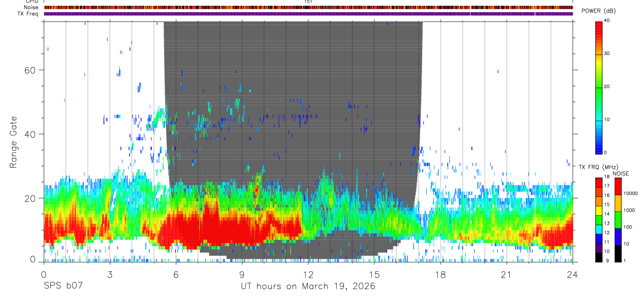The image size is (644, 297).
Task: Click the 11 label on TX FRQ scale
Action: [607, 243]
